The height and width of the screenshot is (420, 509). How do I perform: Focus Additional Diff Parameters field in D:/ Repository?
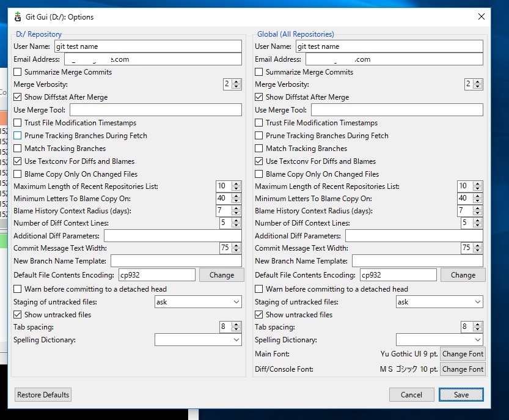pyautogui.click(x=173, y=236)
